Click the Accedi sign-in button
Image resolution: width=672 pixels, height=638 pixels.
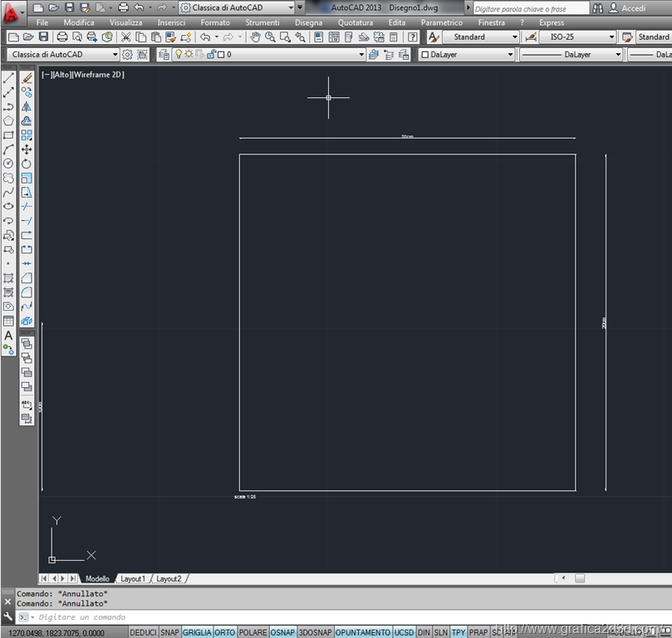pos(633,7)
